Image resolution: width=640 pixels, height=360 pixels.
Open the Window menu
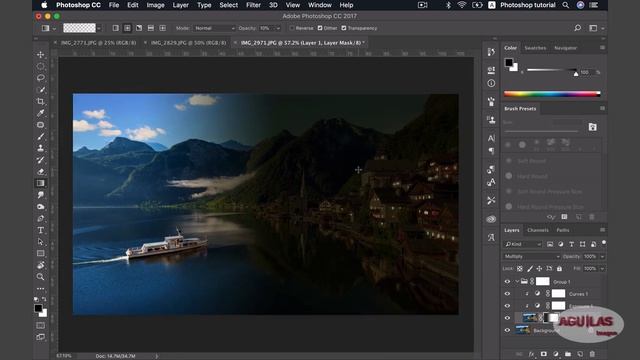point(320,5)
